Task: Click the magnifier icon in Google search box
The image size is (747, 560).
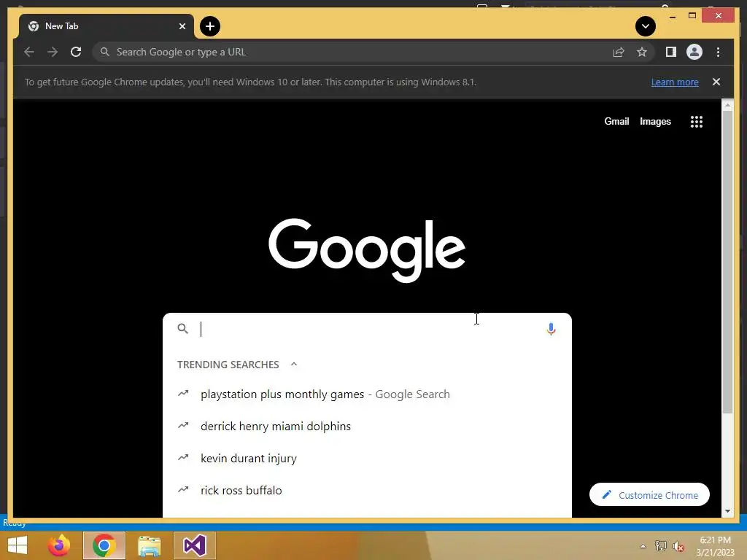Action: click(182, 329)
